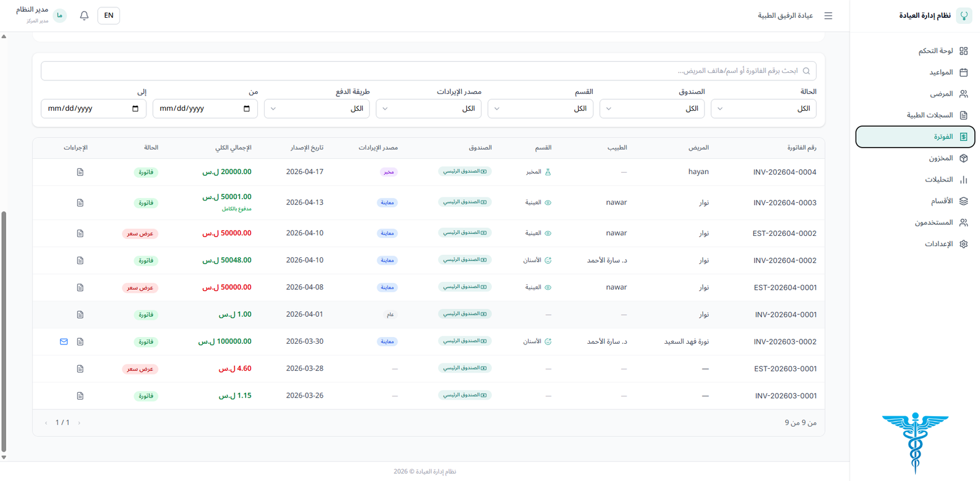Go to لوحة التحكم dashboard in sidebar
Screen dimensions: 980x481
tap(936, 51)
